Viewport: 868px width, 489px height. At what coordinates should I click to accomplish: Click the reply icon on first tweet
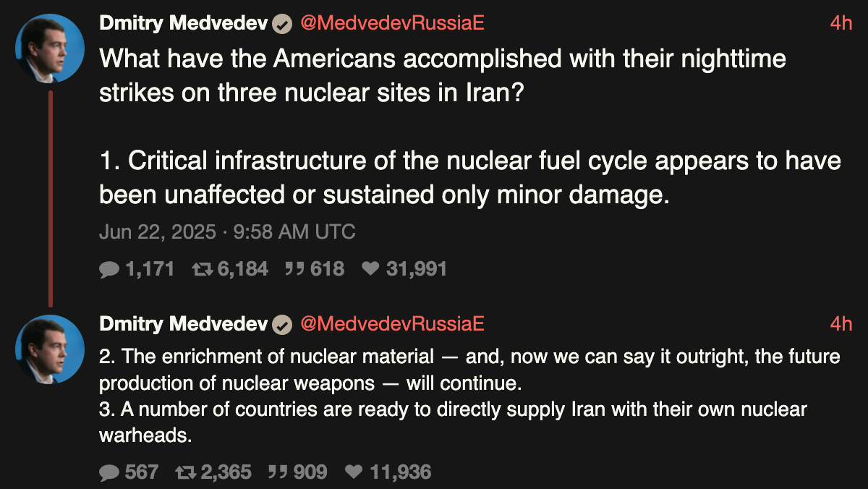point(109,270)
